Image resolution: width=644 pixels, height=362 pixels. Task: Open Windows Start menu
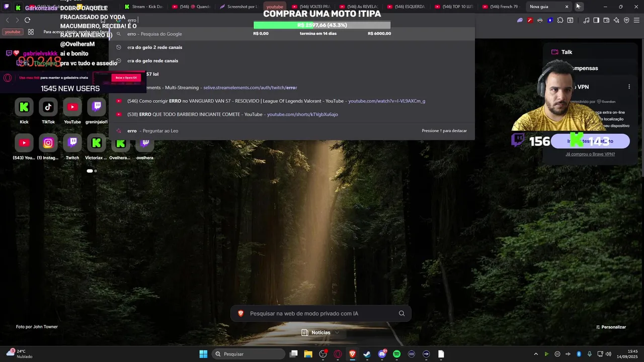coord(203,354)
